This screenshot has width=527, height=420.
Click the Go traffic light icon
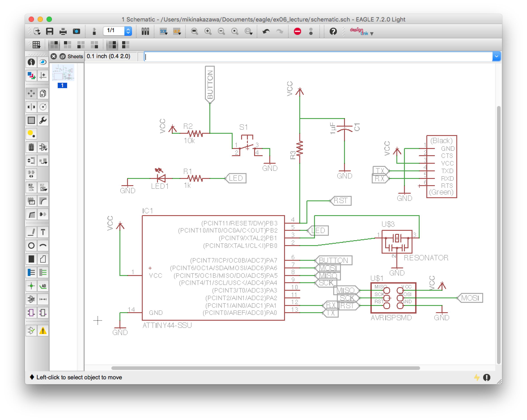[311, 31]
